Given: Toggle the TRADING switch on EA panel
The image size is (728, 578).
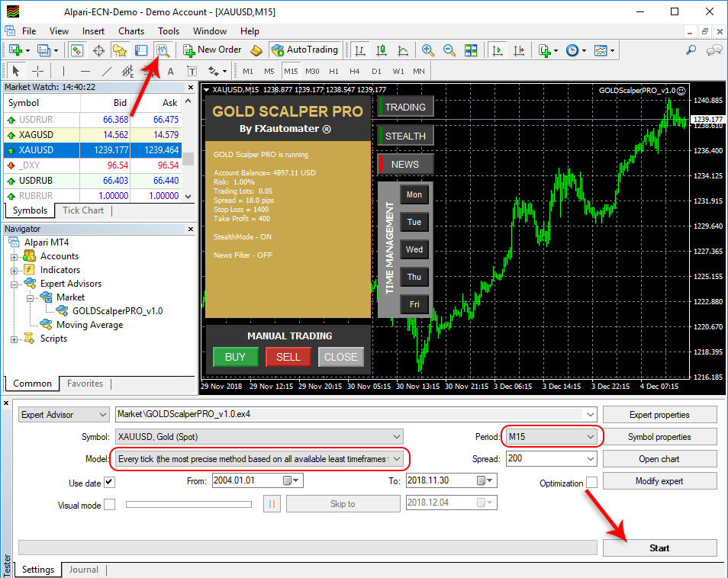Looking at the screenshot, I should (405, 108).
